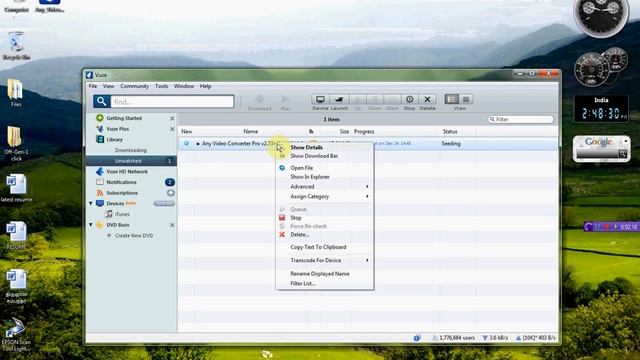Open the Assign Category submenu
Screen dimensions: 640x360
[325, 196]
